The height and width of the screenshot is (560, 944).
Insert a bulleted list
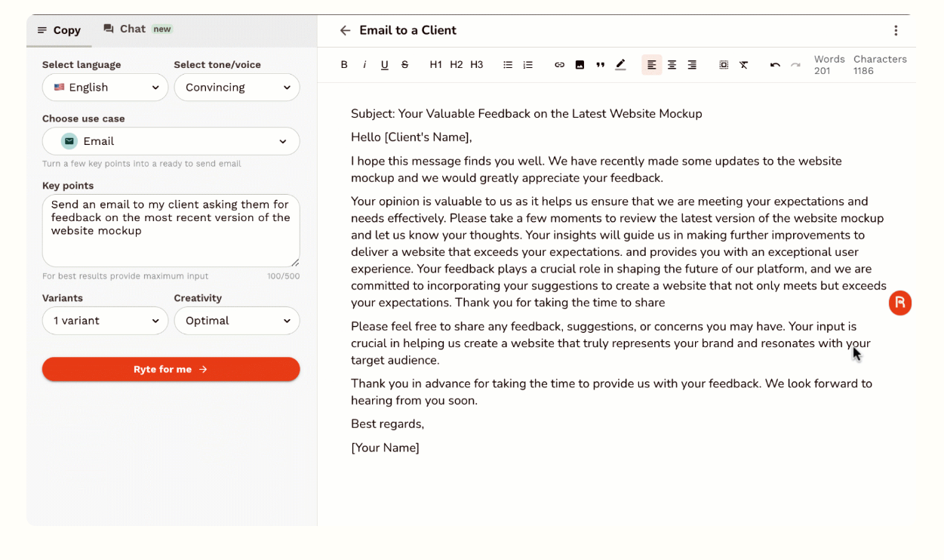click(x=508, y=65)
